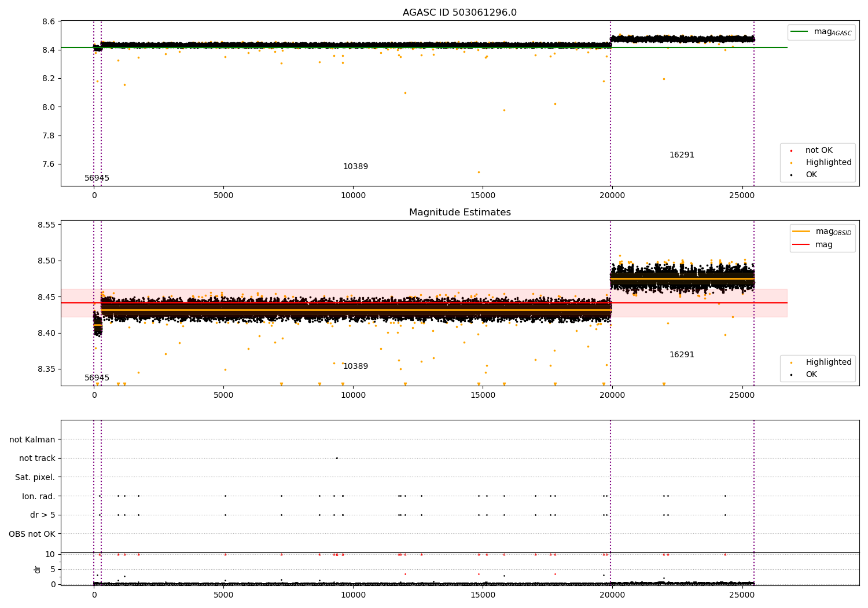Click OBSID label 16291 in the AGASC ID plot
868x608 pixels.
tap(682, 155)
